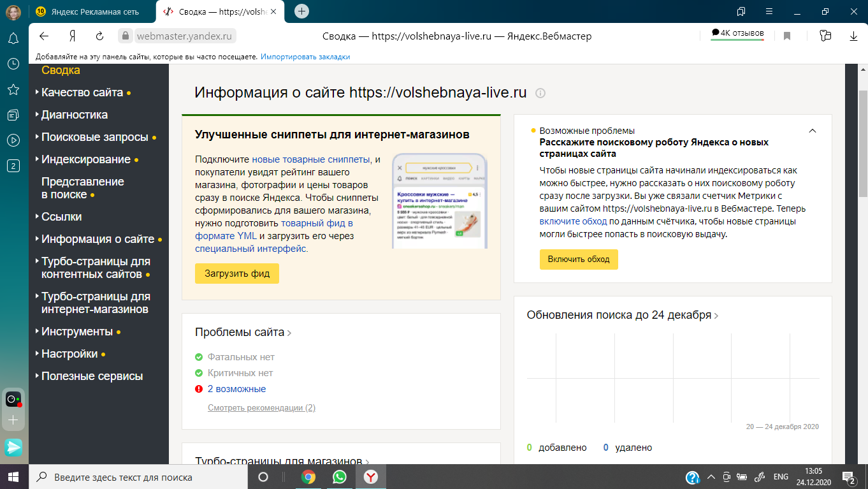This screenshot has width=868, height=489.
Task: Click the sneaker snippet preview image
Action: 439,200
